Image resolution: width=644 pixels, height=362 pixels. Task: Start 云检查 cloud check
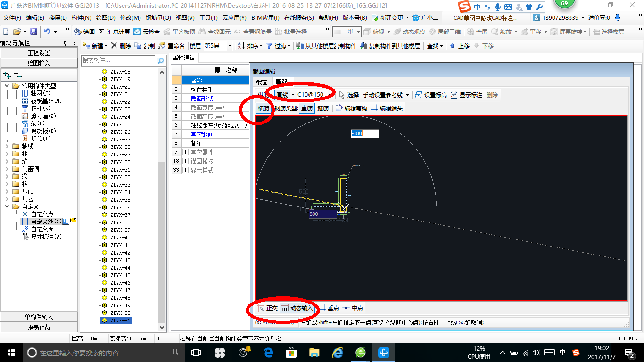point(147,32)
